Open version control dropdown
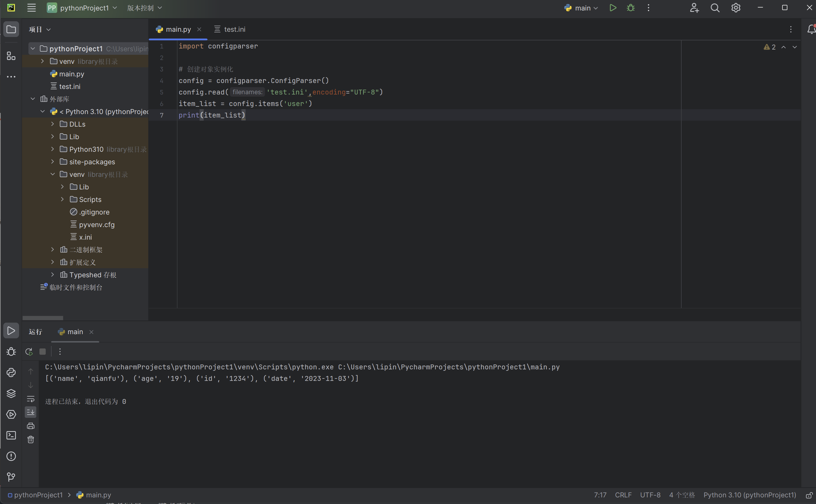The image size is (816, 504). (144, 8)
